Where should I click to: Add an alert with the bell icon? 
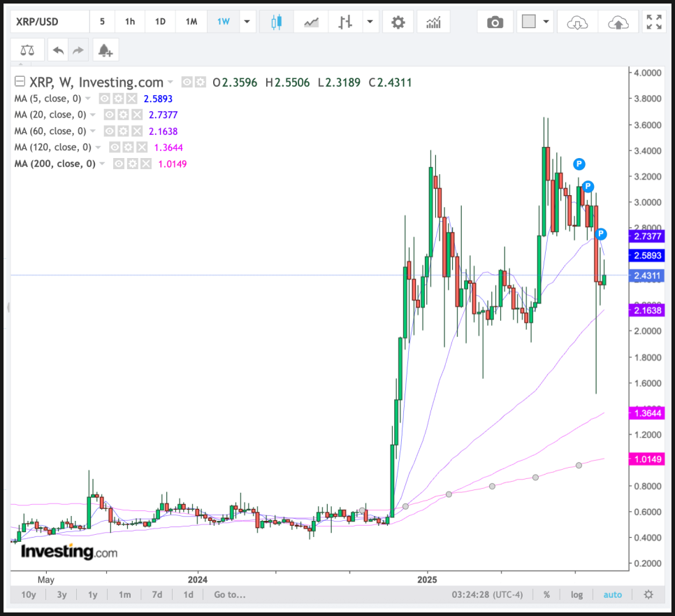pos(106,50)
